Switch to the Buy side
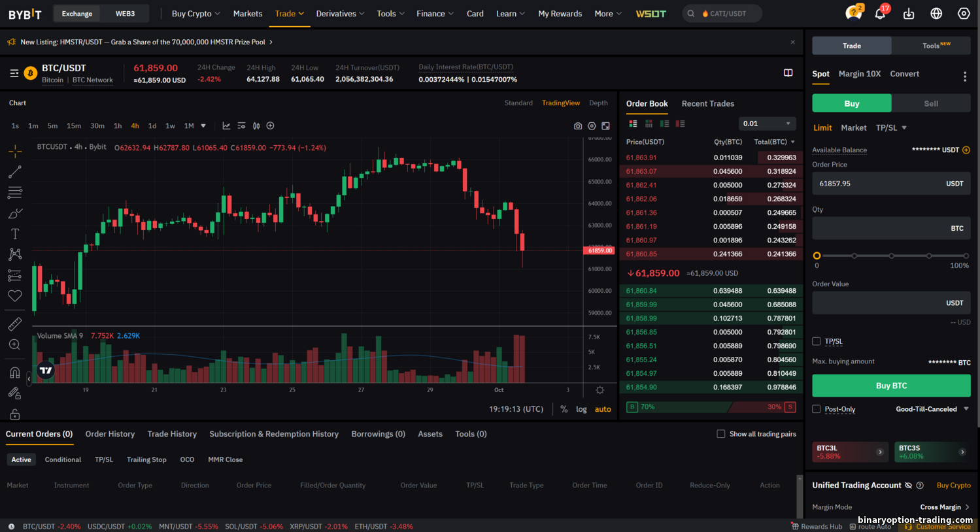Screen dimensions: 980x532 pos(852,103)
